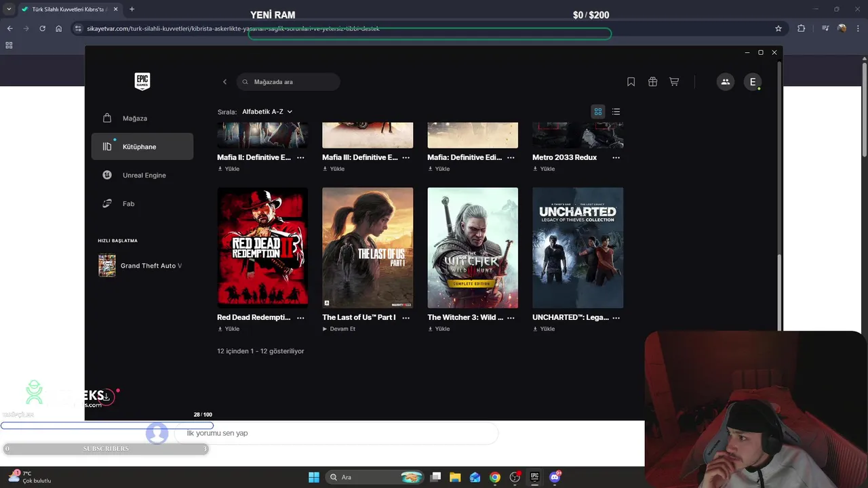
Task: Click Yükle under The Witcher 3
Action: click(x=439, y=329)
